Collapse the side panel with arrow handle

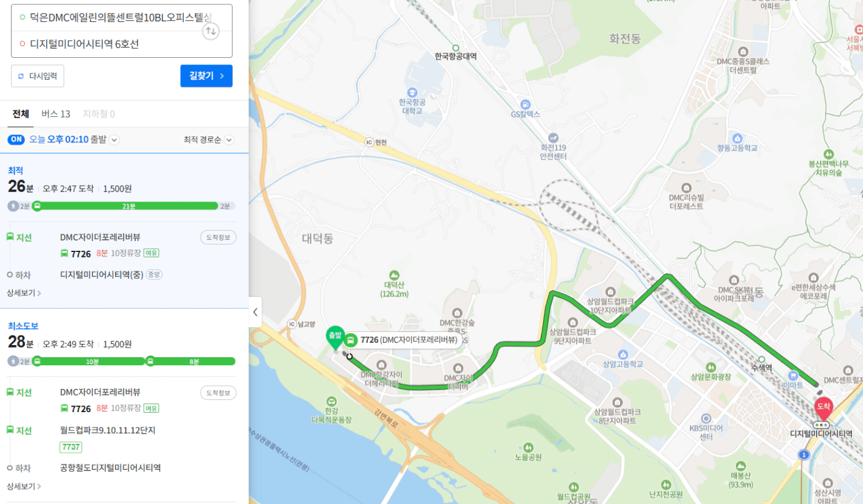pyautogui.click(x=255, y=312)
